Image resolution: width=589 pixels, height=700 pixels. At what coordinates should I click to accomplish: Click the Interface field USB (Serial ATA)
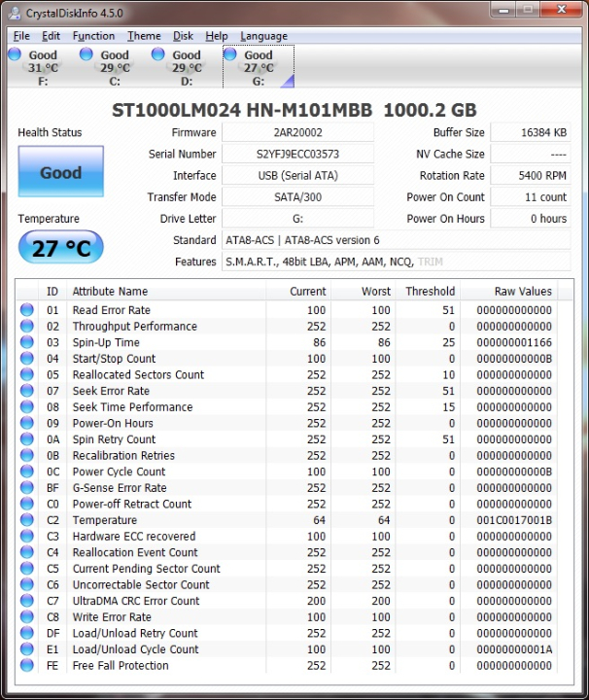tap(298, 175)
